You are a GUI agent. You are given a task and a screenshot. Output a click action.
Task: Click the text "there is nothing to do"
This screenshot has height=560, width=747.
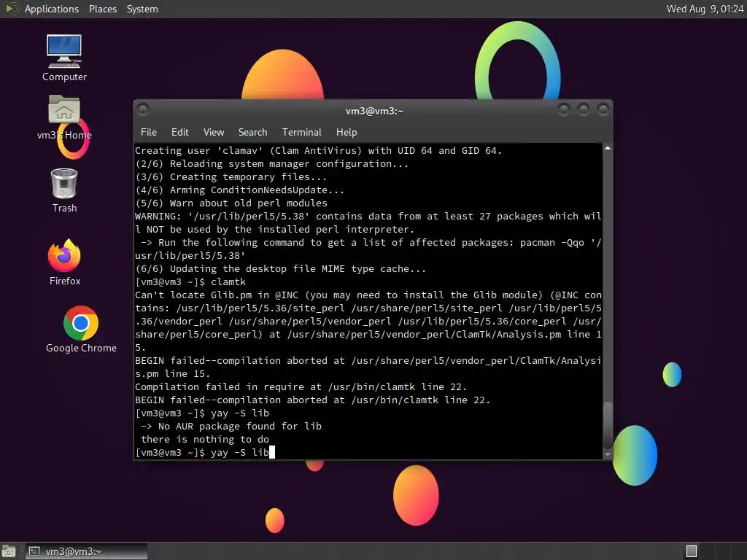205,440
